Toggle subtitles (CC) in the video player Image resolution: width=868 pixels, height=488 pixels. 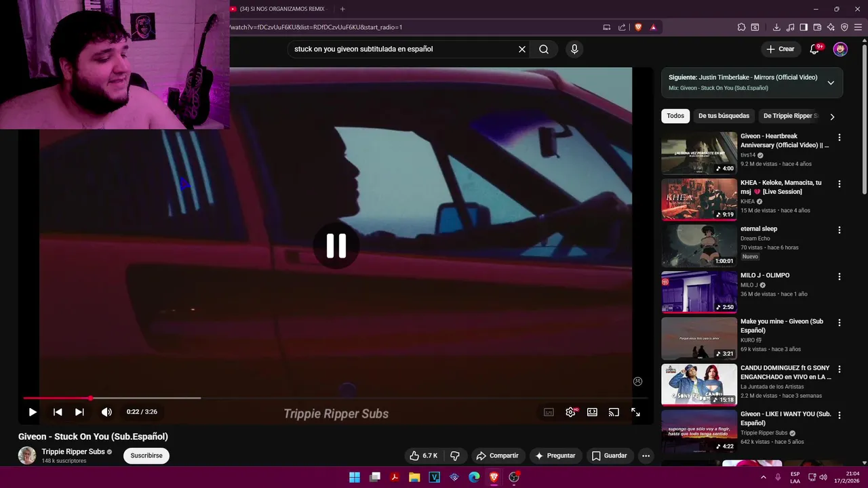pos(549,412)
